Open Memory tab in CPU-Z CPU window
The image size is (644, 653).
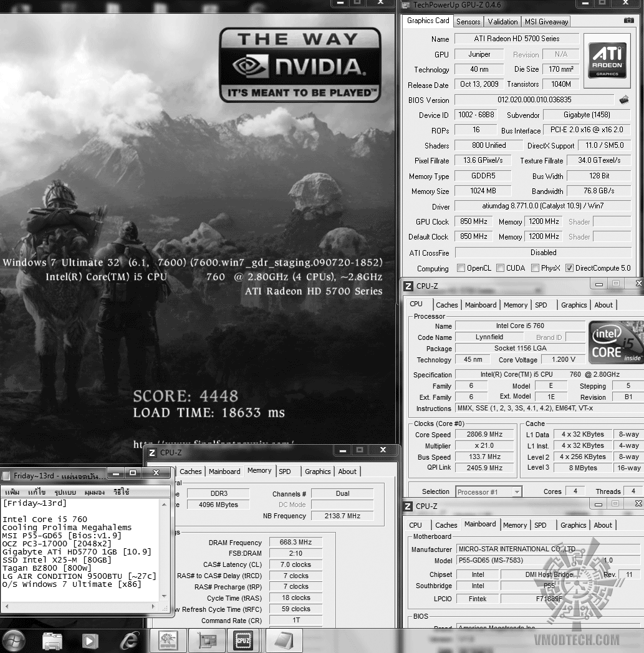tap(516, 305)
